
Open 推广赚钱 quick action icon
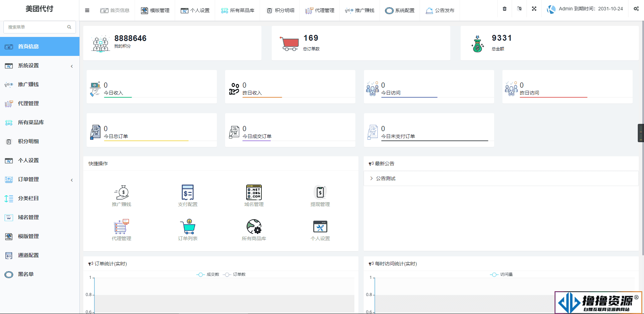pyautogui.click(x=122, y=192)
